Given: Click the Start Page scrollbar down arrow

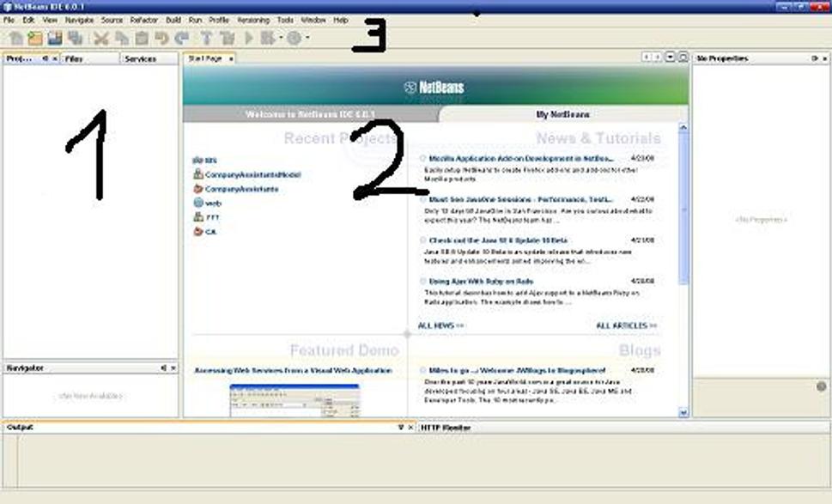Looking at the screenshot, I should click(x=683, y=412).
